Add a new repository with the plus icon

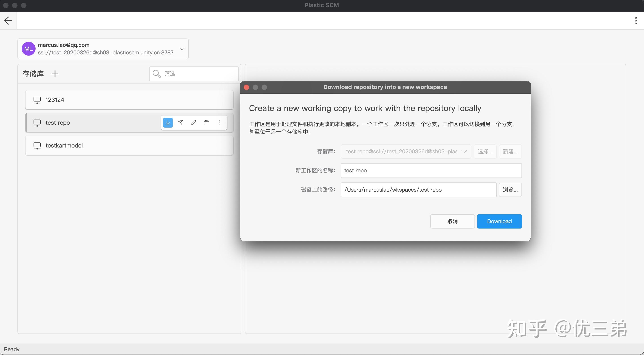tap(55, 74)
